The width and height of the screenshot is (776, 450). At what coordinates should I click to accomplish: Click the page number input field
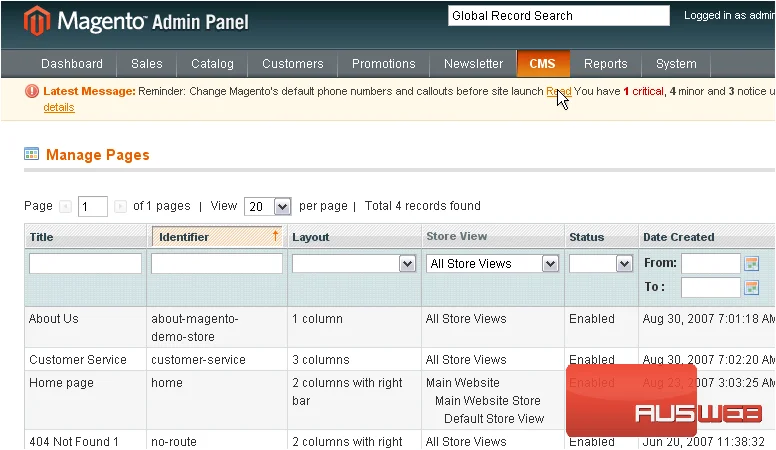tap(93, 206)
